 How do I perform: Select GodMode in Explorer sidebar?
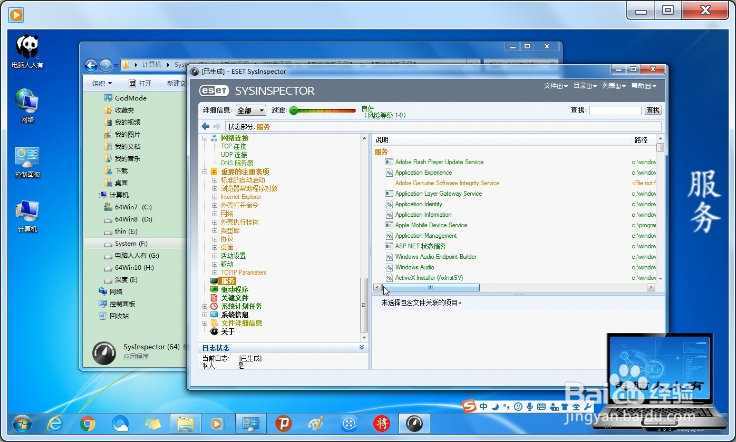tap(130, 98)
